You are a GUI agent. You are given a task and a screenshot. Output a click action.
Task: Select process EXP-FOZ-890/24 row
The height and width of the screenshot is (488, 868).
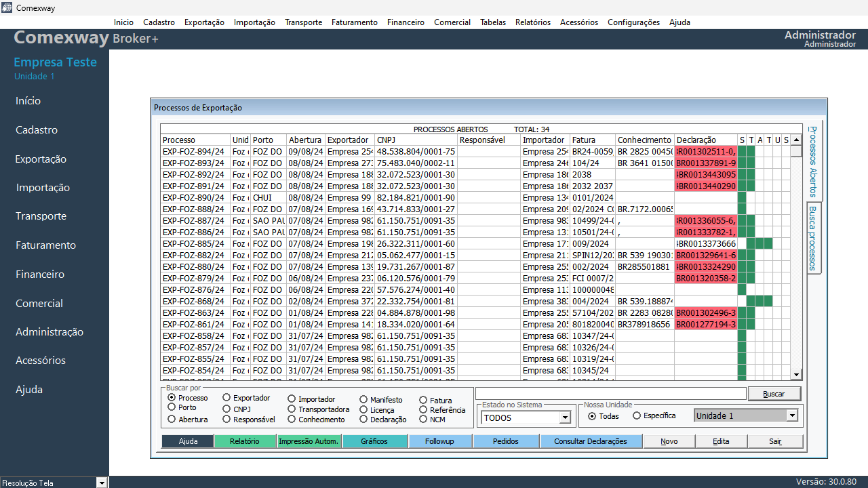point(475,198)
